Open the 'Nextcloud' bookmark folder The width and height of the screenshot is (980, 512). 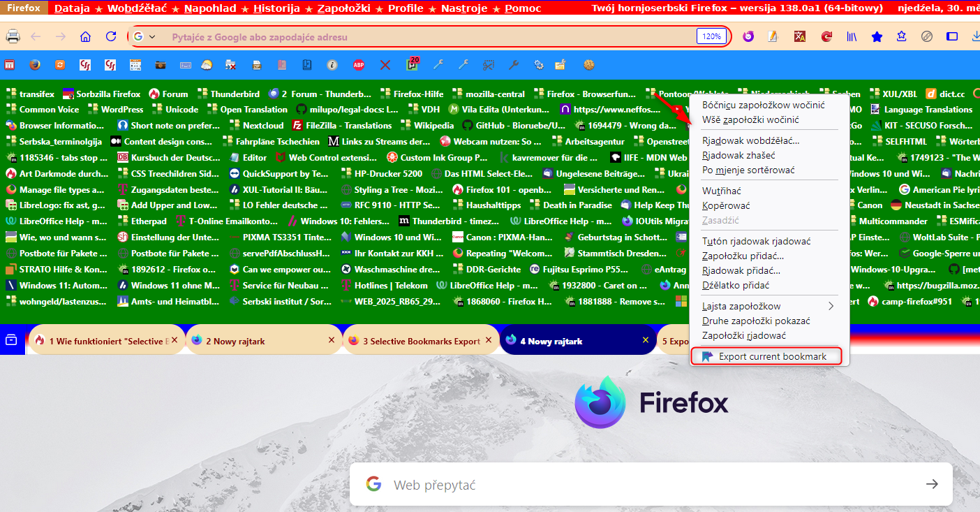pyautogui.click(x=256, y=126)
